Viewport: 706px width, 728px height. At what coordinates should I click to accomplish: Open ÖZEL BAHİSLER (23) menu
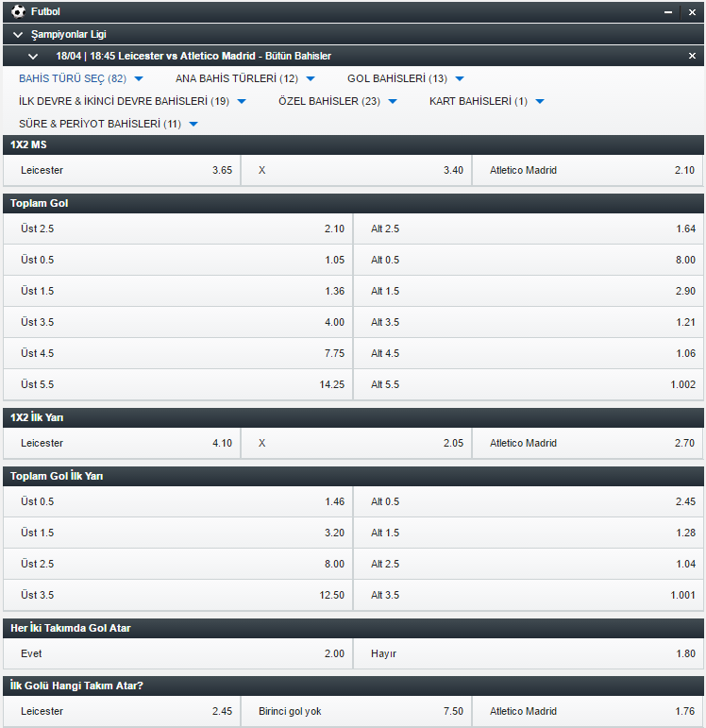(x=338, y=101)
